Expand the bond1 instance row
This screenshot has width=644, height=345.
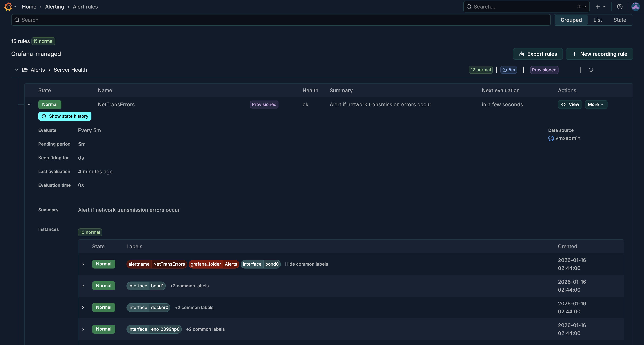[x=83, y=286]
